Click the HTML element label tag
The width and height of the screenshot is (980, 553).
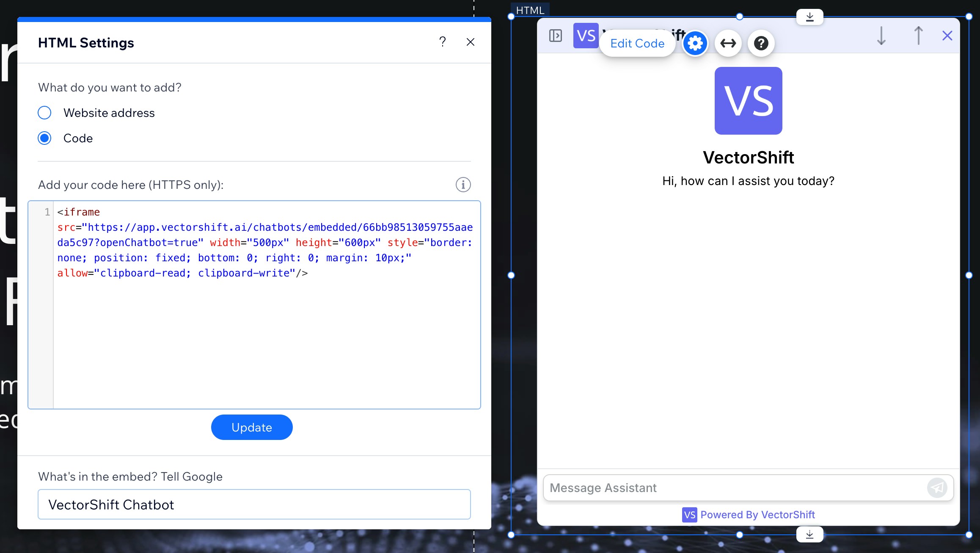pos(530,10)
